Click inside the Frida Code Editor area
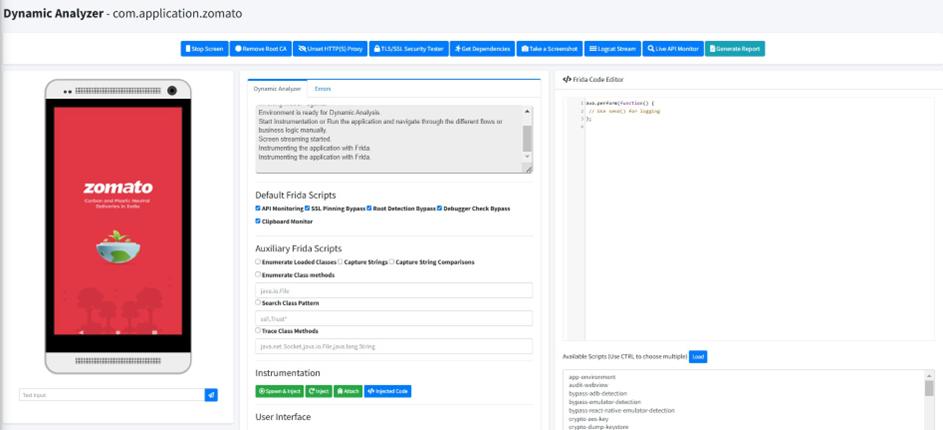Screen dimensions: 943x430 click(749, 220)
